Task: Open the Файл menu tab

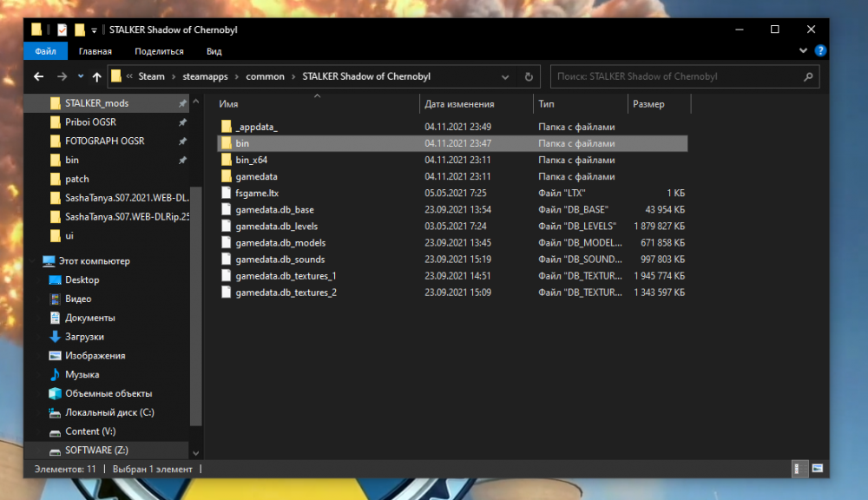Action: 45,51
